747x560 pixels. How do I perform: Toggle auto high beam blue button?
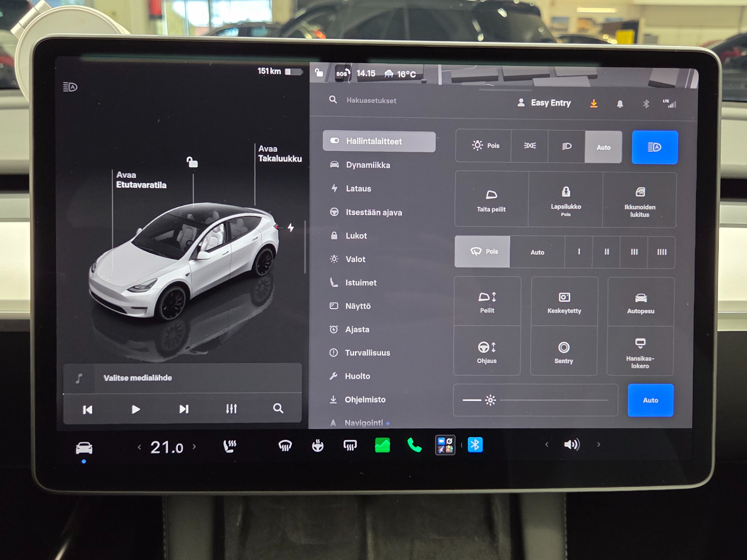[x=655, y=147]
